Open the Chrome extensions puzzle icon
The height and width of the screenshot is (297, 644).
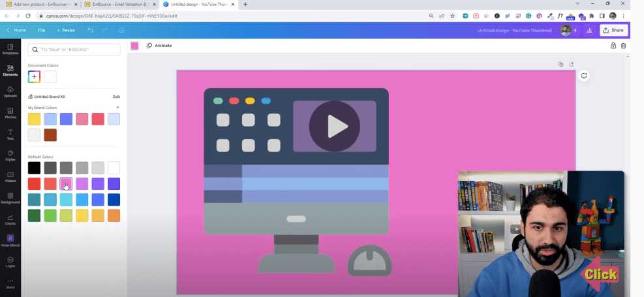point(591,16)
